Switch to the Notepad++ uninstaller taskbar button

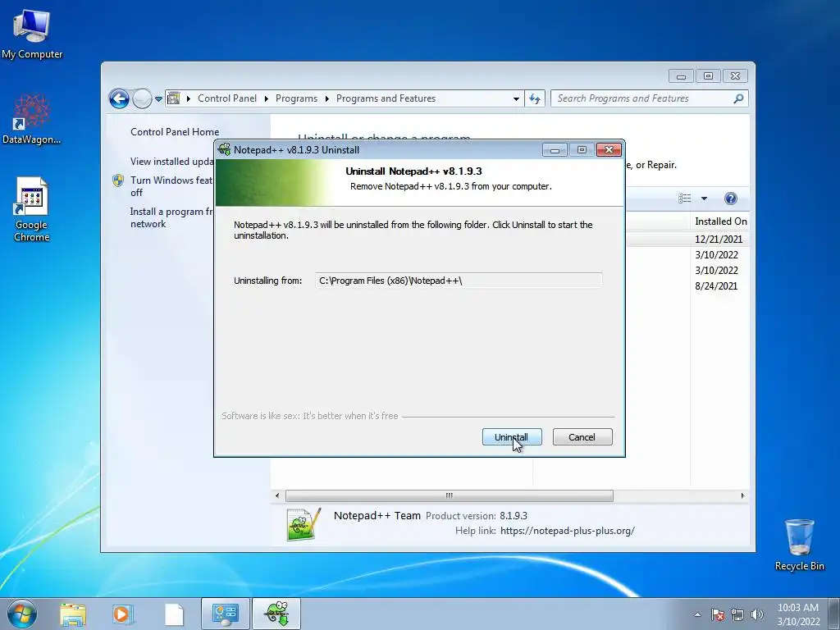click(x=276, y=614)
